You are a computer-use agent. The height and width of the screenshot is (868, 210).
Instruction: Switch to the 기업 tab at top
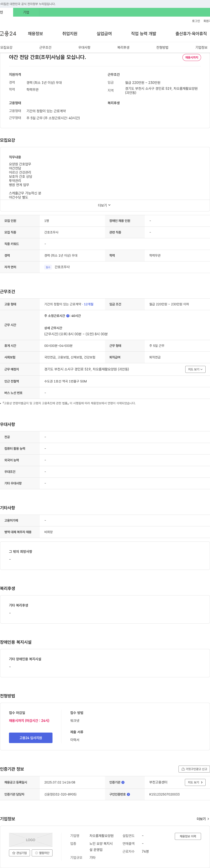[26, 12]
